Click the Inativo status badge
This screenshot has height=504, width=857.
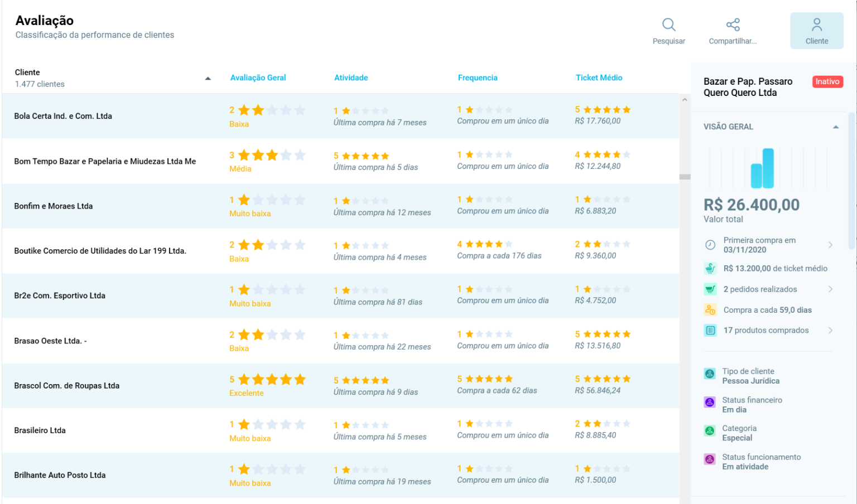tap(827, 81)
